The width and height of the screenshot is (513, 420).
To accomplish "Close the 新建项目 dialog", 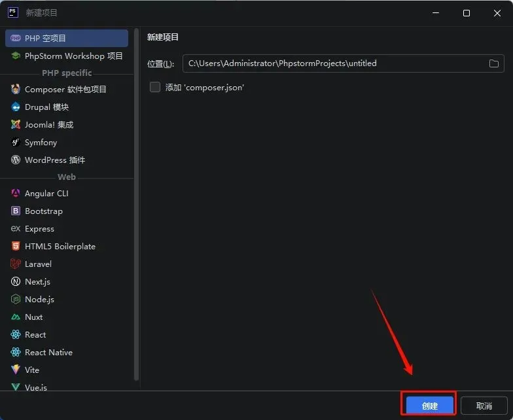I will (x=497, y=13).
